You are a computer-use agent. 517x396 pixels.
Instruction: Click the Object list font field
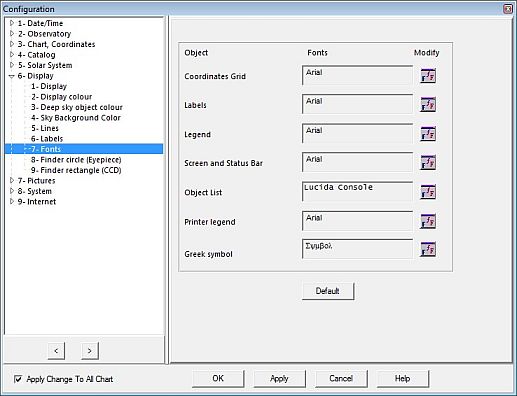[x=357, y=191]
